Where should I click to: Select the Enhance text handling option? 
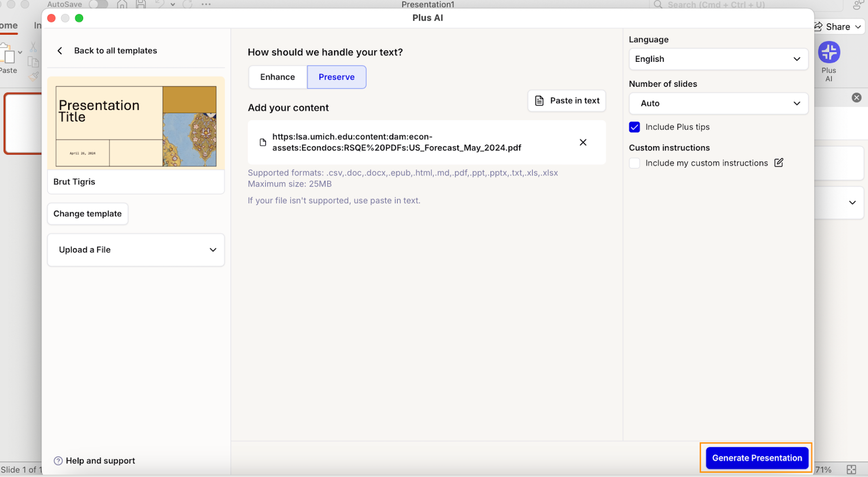(x=278, y=77)
